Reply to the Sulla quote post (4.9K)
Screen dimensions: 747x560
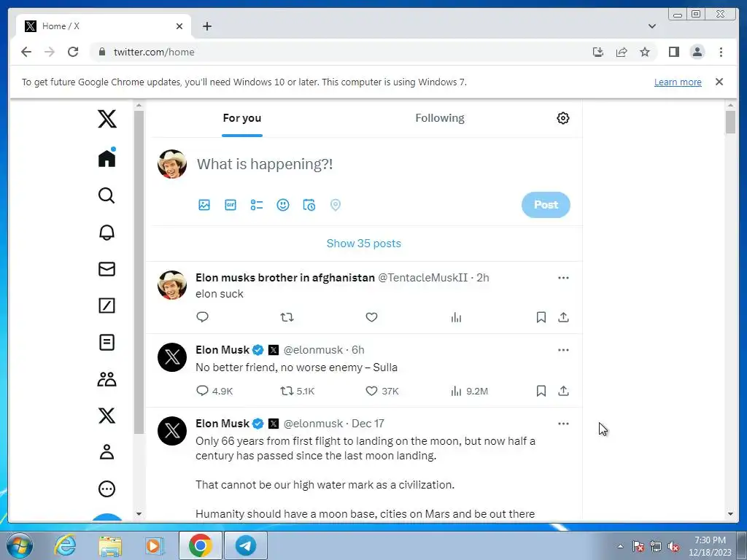[x=214, y=392]
